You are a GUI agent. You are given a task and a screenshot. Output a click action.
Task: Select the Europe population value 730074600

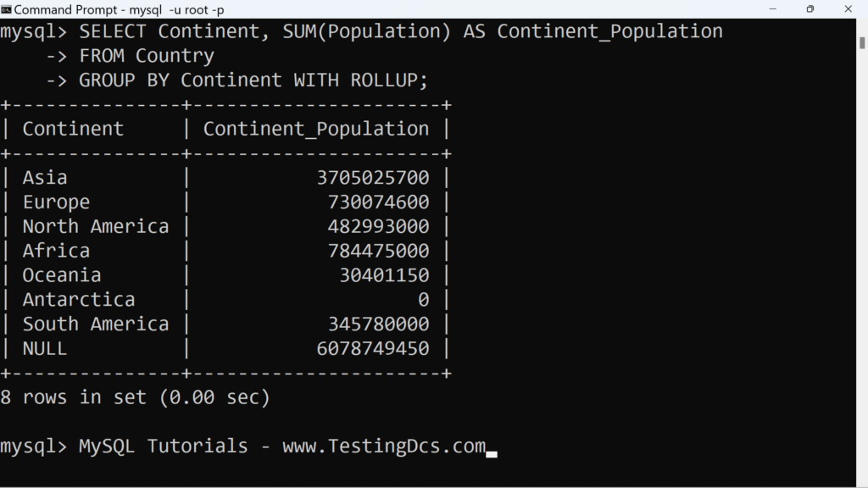378,202
